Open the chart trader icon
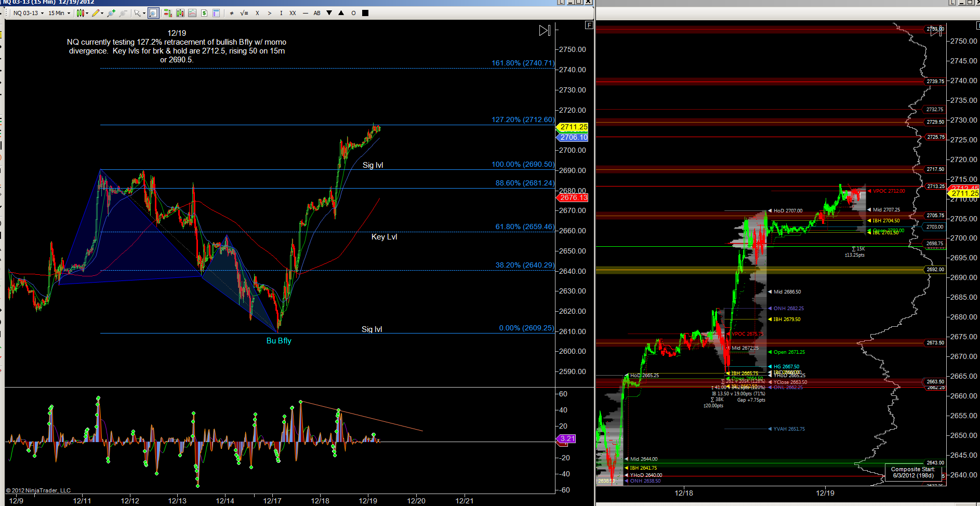 (168, 13)
